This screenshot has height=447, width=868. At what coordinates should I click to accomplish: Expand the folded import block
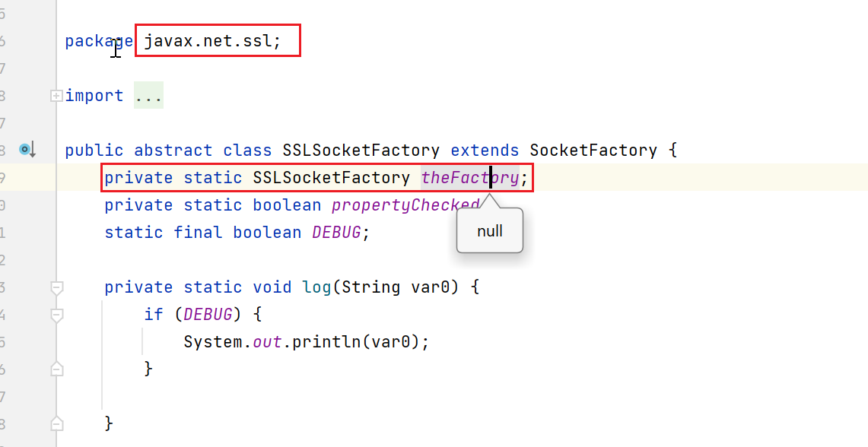[x=56, y=96]
